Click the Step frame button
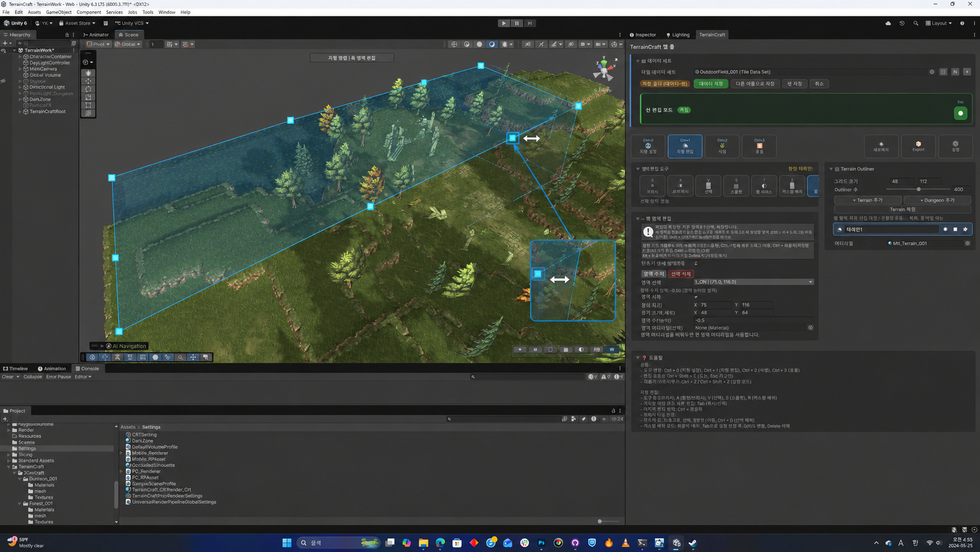This screenshot has width=980, height=552. click(530, 23)
